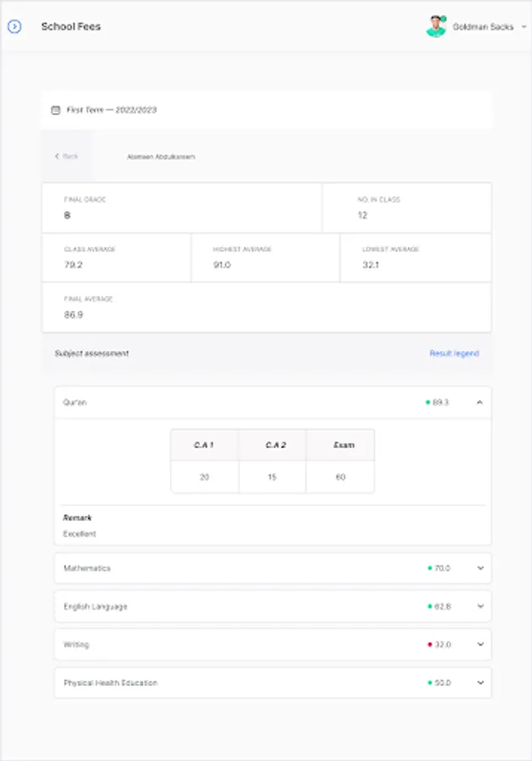The height and width of the screenshot is (761, 532).
Task: Click the red status dot on Writing
Action: pos(429,644)
